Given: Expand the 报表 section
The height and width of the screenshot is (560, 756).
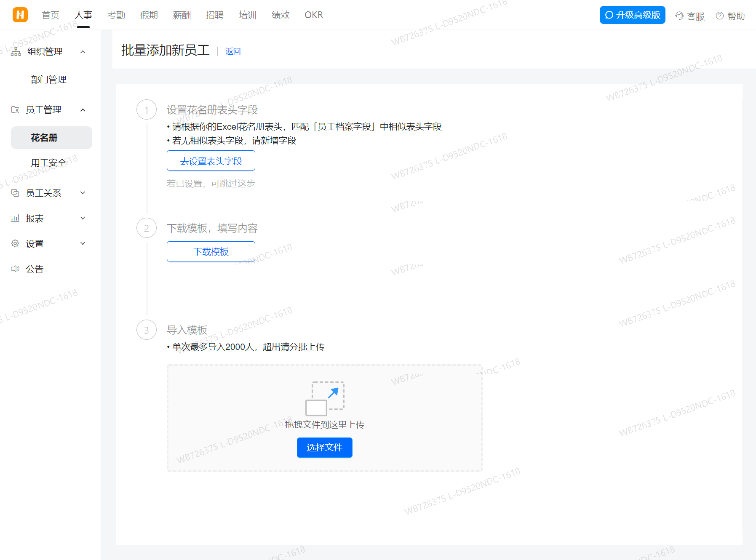Looking at the screenshot, I should (x=83, y=218).
